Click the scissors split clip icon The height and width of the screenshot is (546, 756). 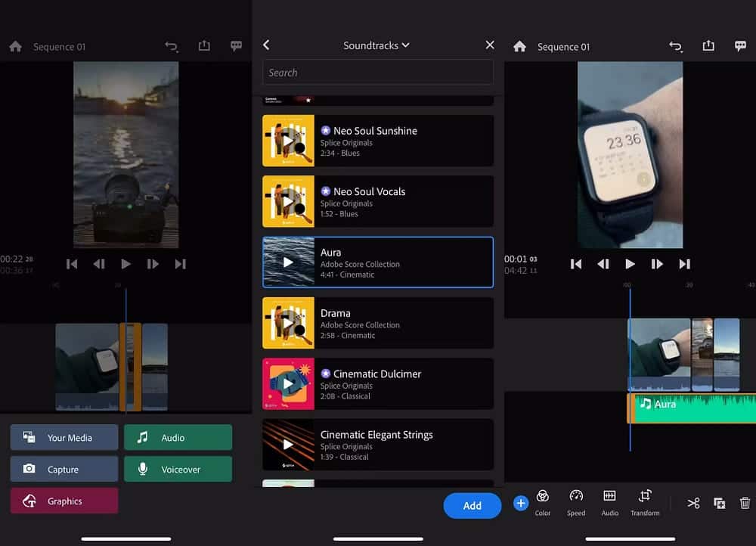[693, 503]
